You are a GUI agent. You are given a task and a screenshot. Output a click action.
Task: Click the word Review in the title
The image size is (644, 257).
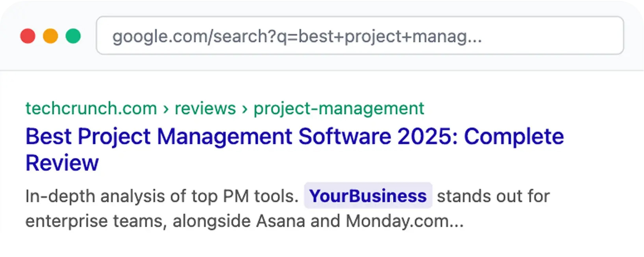pyautogui.click(x=62, y=163)
